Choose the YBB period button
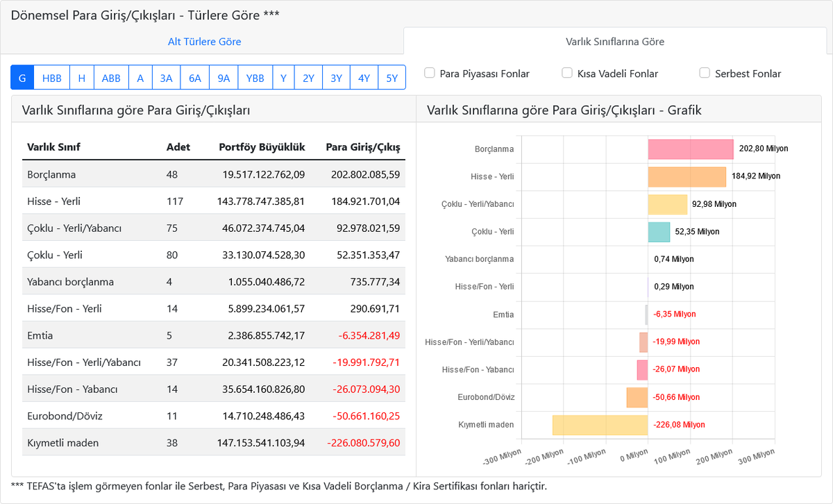833x504 pixels. (255, 78)
